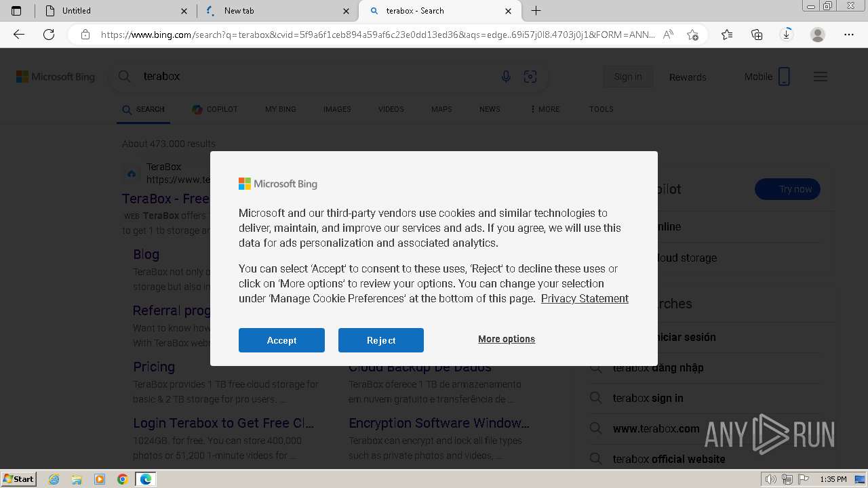The width and height of the screenshot is (868, 488).
Task: Reject cookies in the Bing dialog
Action: [381, 340]
